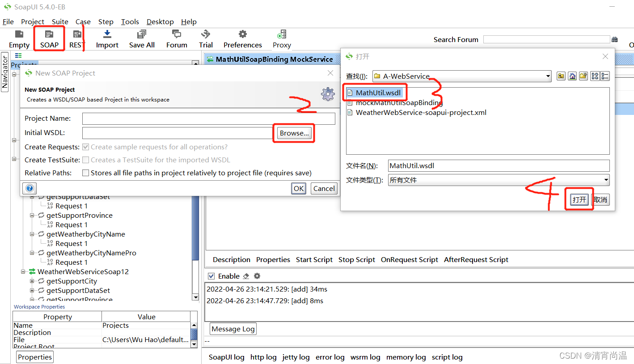Toggle the 'Creates a TestSuite' checkbox
The width and height of the screenshot is (634, 364).
click(x=85, y=160)
